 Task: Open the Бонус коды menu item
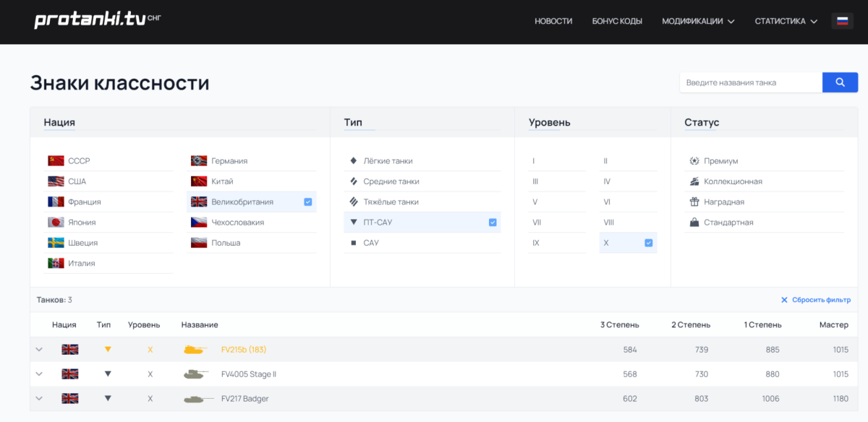[617, 21]
